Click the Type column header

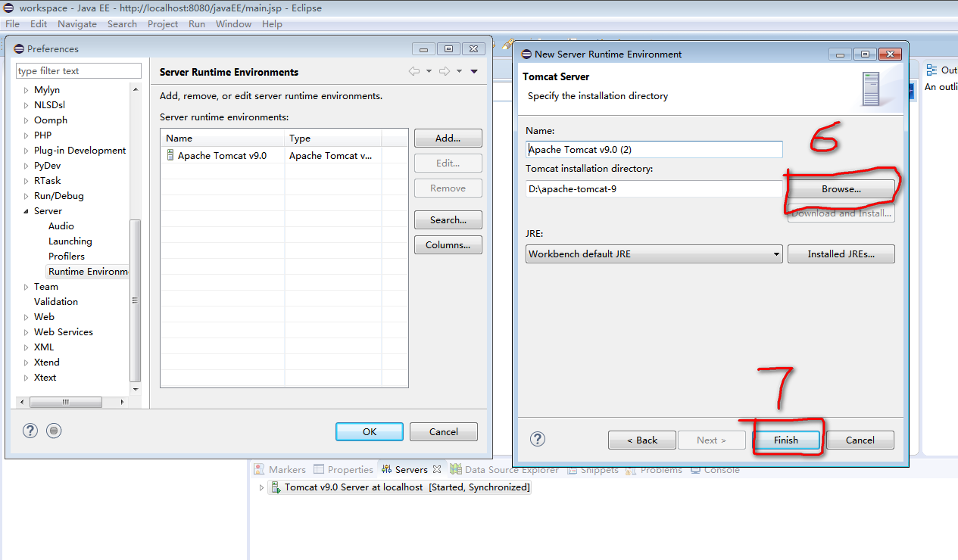tap(333, 138)
